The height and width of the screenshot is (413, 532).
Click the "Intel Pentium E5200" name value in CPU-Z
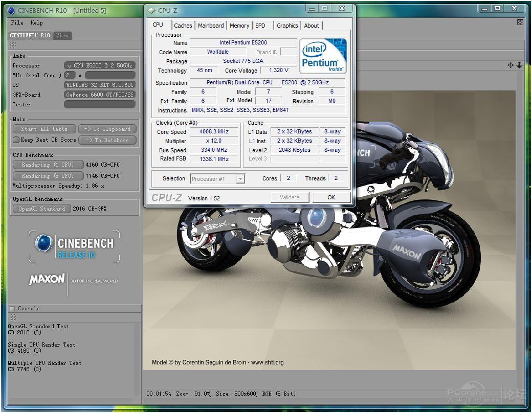coord(243,42)
